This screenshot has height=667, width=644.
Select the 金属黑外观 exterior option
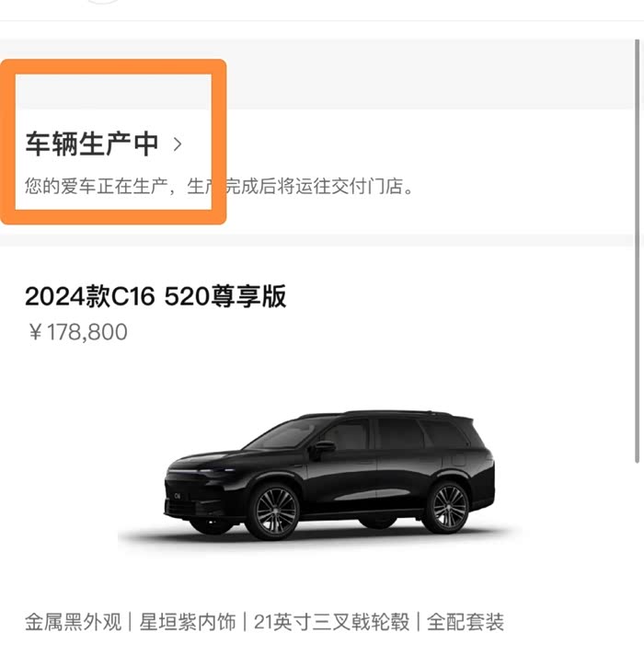[74, 622]
